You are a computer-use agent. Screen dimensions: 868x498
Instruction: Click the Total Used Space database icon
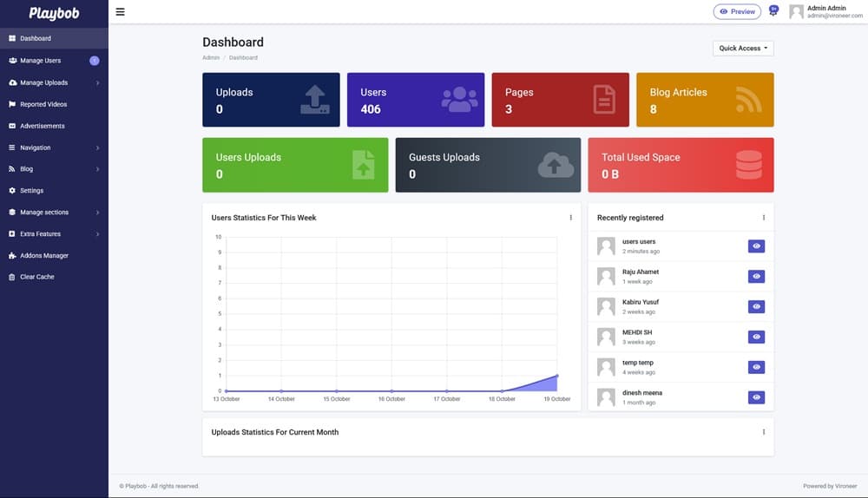(748, 165)
